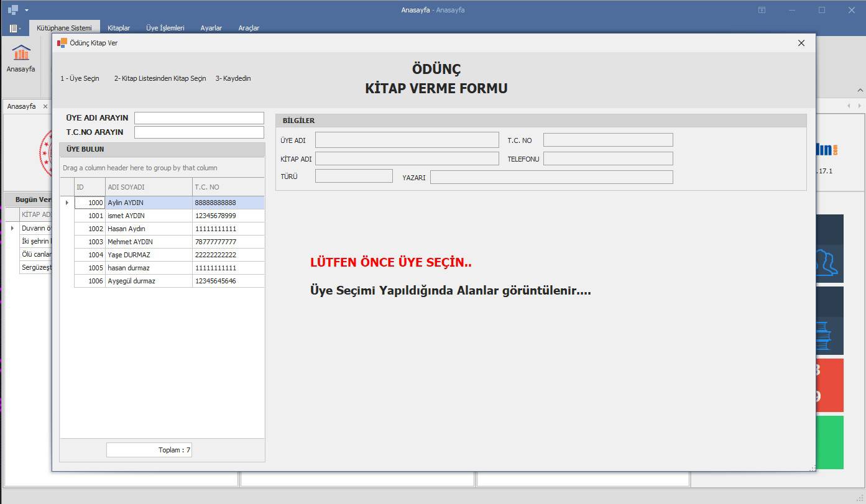The width and height of the screenshot is (866, 504).
Task: Click the Anasayfa library icon in the ribbon
Action: pos(21,53)
